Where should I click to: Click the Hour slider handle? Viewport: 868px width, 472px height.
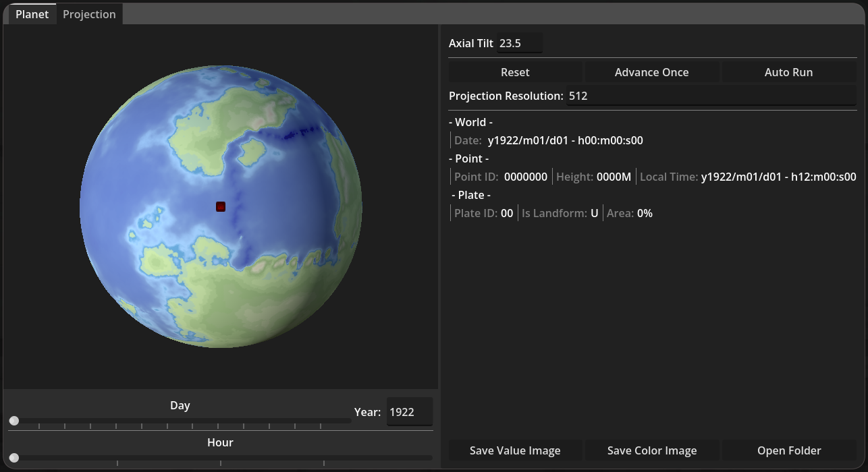tap(14, 458)
